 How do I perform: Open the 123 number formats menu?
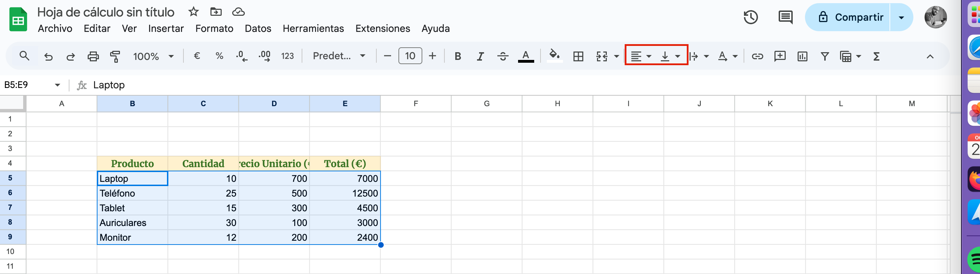pos(287,56)
